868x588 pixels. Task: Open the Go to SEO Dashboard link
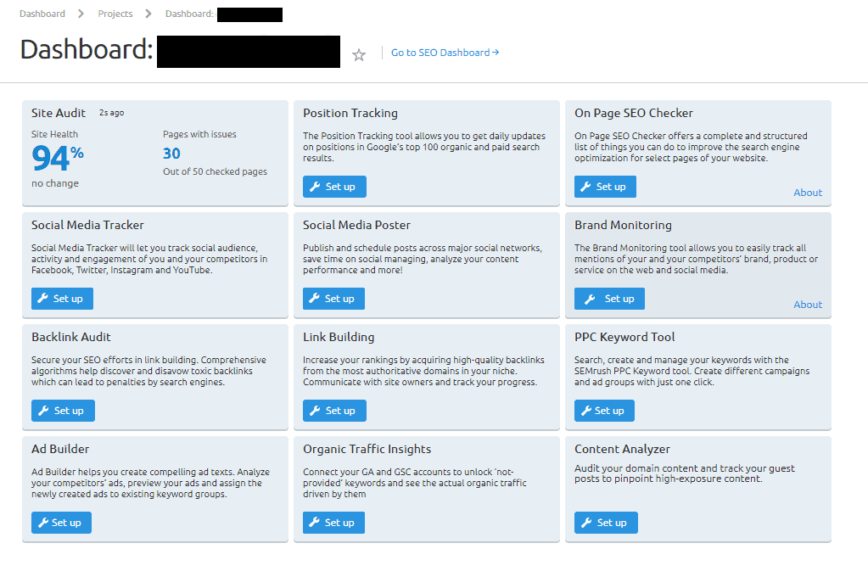click(x=445, y=53)
